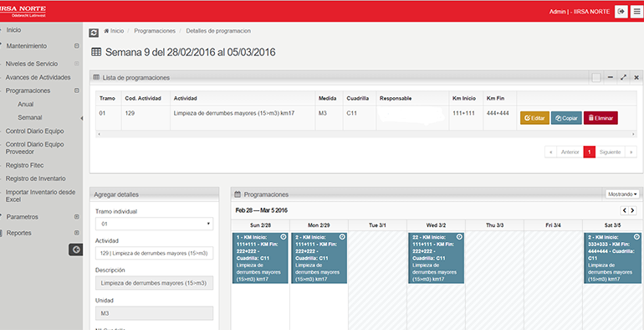
Task: Click the Unidad field showing M3
Action: pyautogui.click(x=154, y=313)
